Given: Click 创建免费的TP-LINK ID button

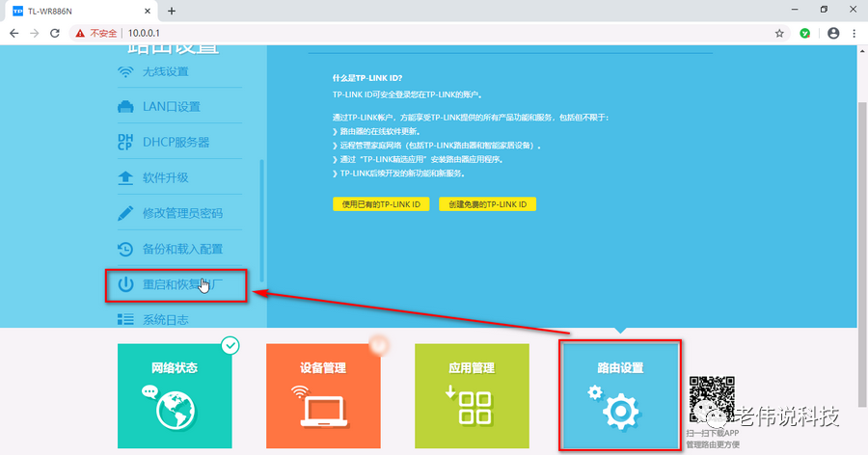Looking at the screenshot, I should 487,204.
